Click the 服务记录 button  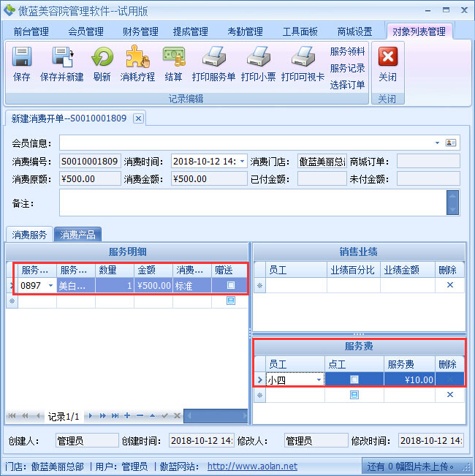tap(347, 68)
